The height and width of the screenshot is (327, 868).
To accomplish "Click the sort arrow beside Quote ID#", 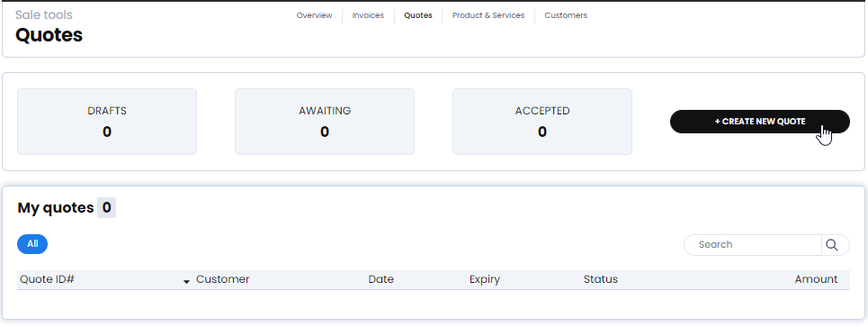I will 186,282.
